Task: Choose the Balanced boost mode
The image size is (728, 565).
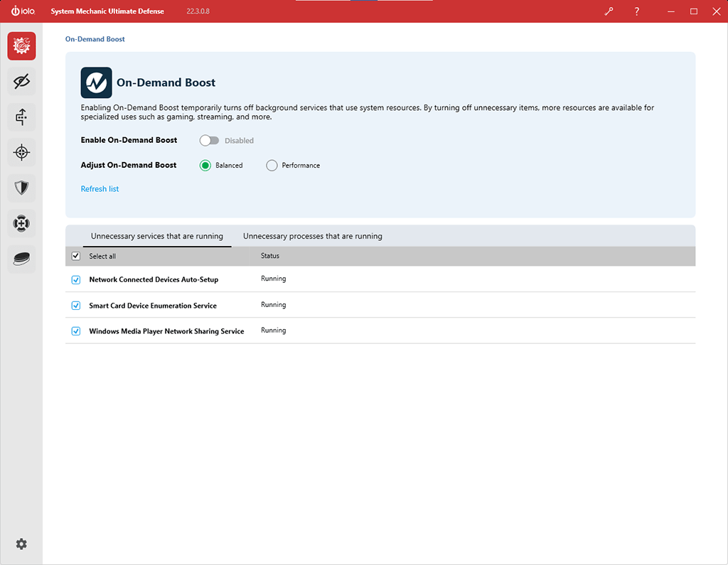Action: click(205, 166)
